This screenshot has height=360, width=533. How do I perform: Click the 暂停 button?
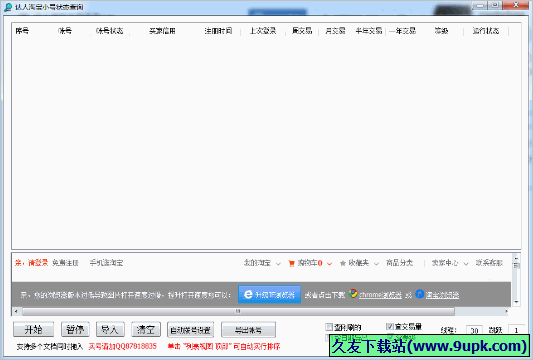point(75,329)
